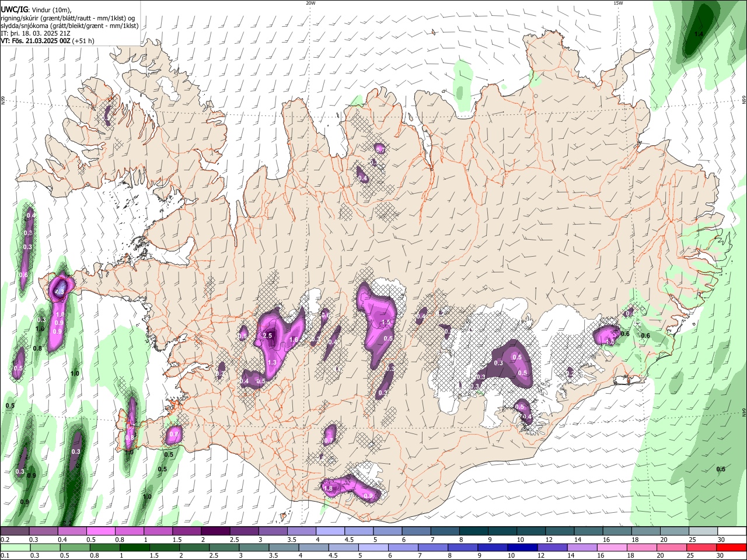Click the bright pink 0.5 snow legend swatch
The width and height of the screenshot is (747, 560).
[x=101, y=531]
